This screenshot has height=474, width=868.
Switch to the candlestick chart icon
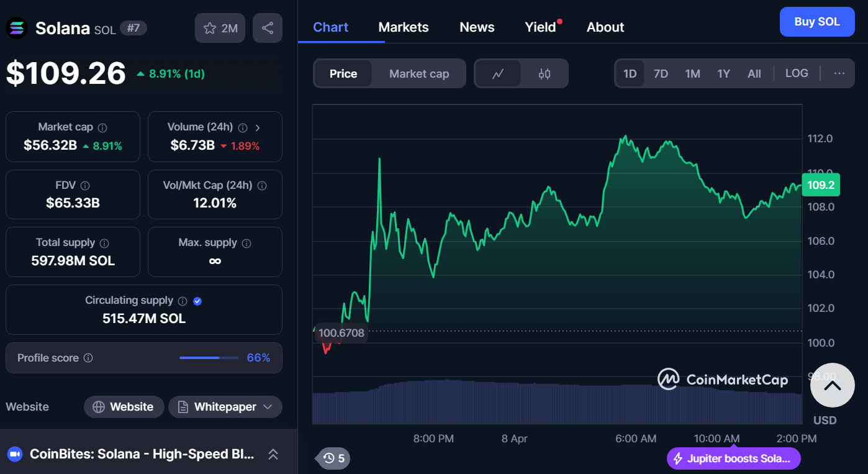545,74
